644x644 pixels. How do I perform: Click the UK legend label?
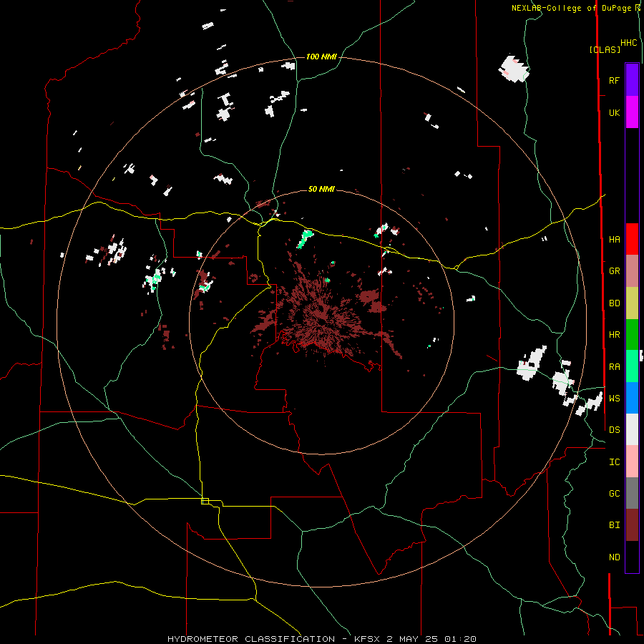(x=614, y=112)
